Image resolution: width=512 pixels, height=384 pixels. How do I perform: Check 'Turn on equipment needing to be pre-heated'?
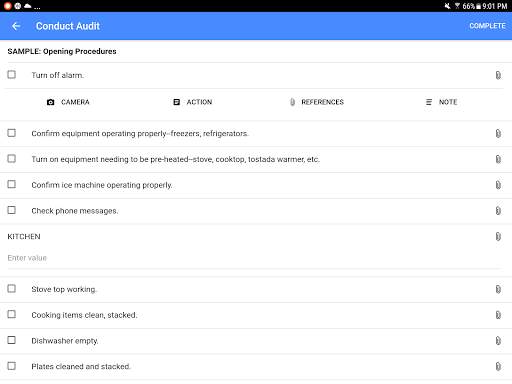pyautogui.click(x=12, y=159)
